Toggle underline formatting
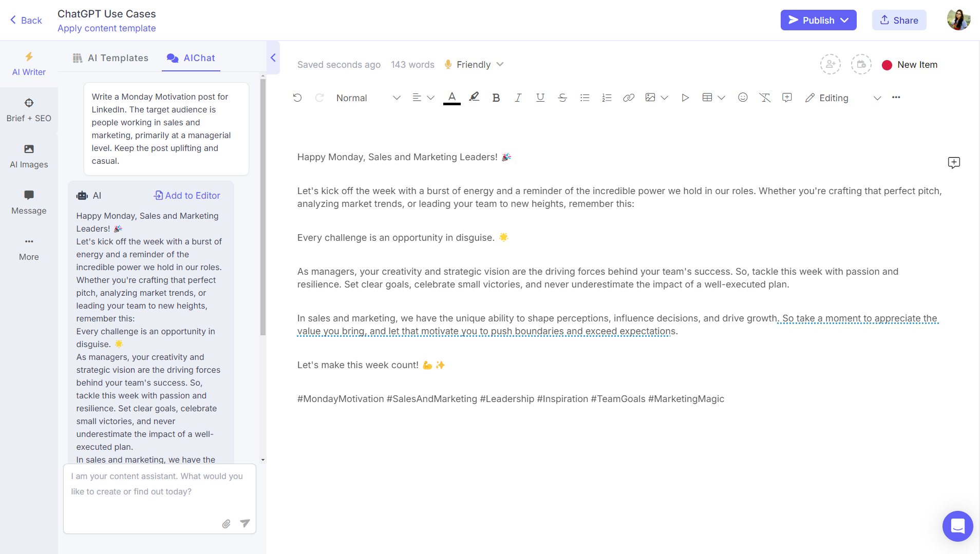The width and height of the screenshot is (980, 554). [x=540, y=97]
